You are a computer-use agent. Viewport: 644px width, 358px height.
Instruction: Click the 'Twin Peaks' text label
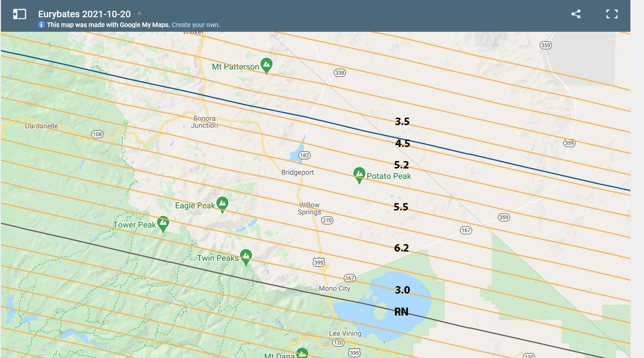pos(218,258)
